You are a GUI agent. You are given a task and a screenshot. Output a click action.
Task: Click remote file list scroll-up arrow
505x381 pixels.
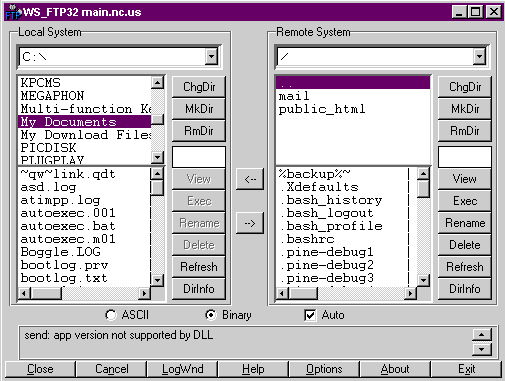click(x=423, y=173)
